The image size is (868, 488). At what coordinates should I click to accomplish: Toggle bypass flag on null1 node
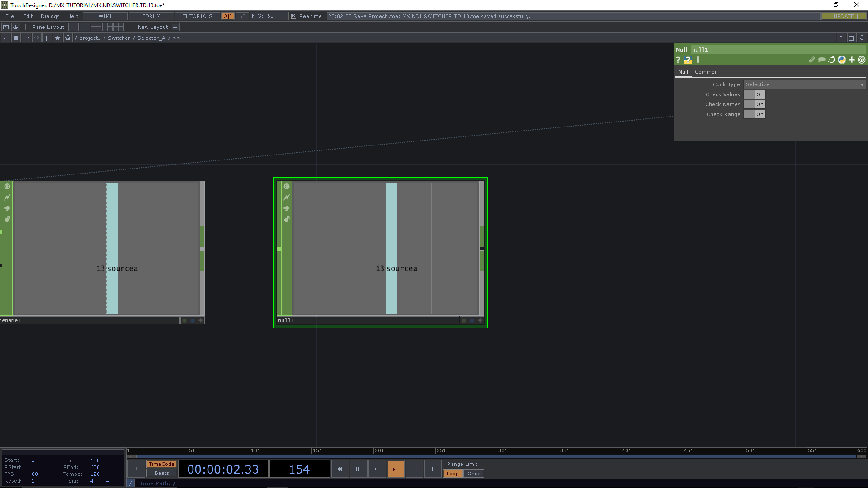tap(287, 197)
